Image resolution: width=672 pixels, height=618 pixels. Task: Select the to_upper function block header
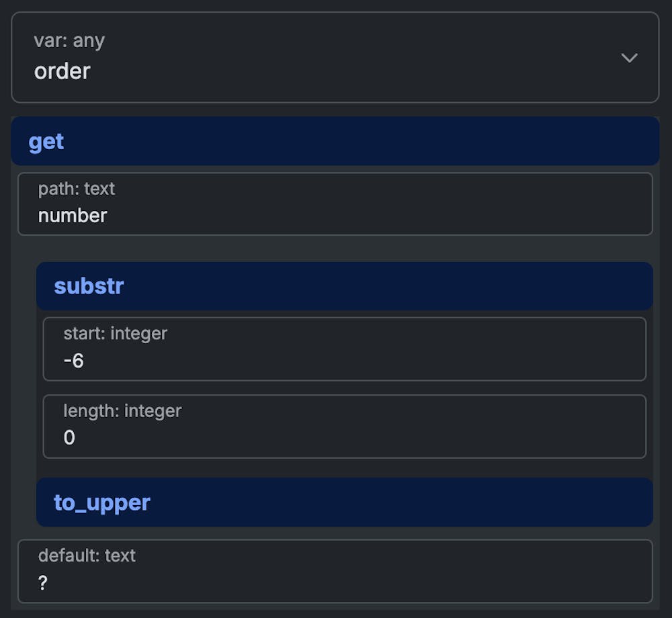[345, 502]
